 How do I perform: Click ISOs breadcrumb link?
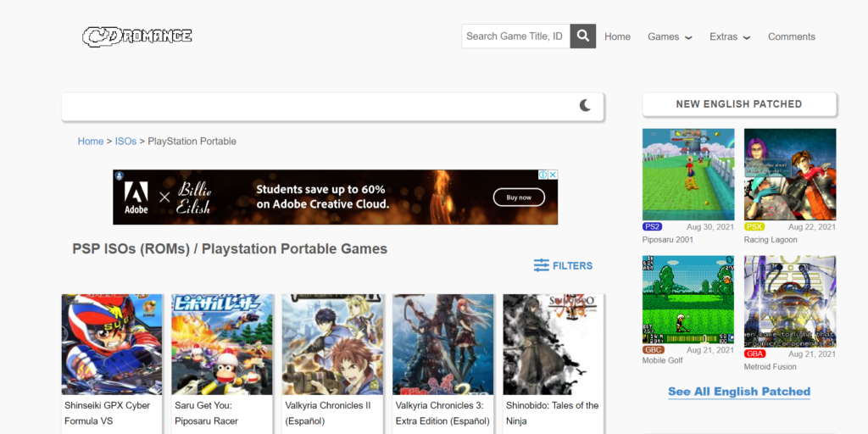click(x=125, y=142)
